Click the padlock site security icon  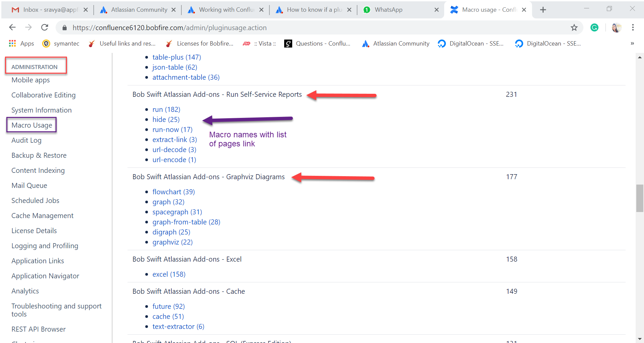(x=65, y=27)
